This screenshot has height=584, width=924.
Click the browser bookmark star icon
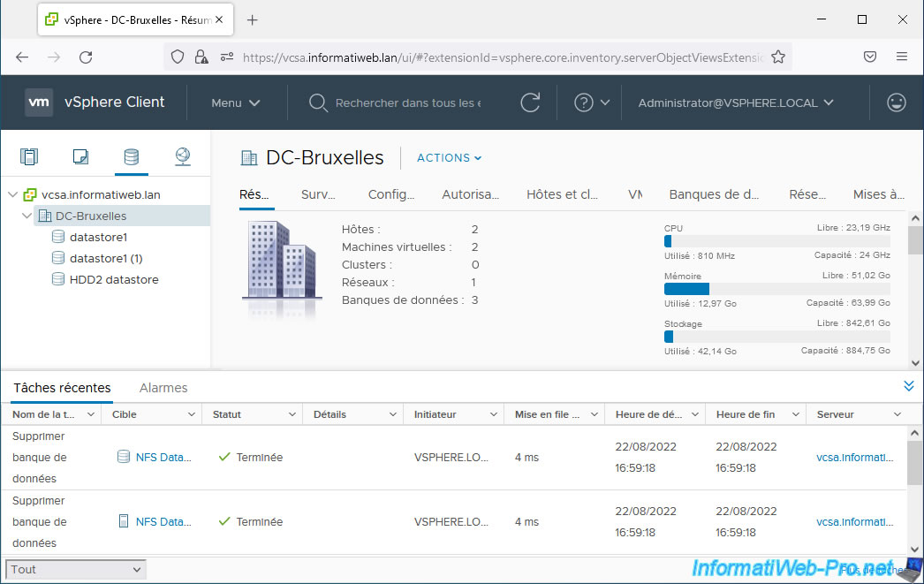[778, 57]
